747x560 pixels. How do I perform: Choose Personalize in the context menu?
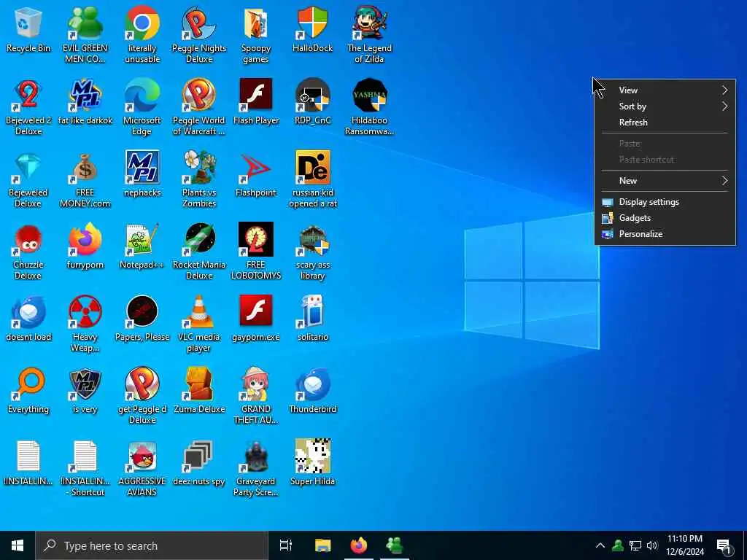665,234
